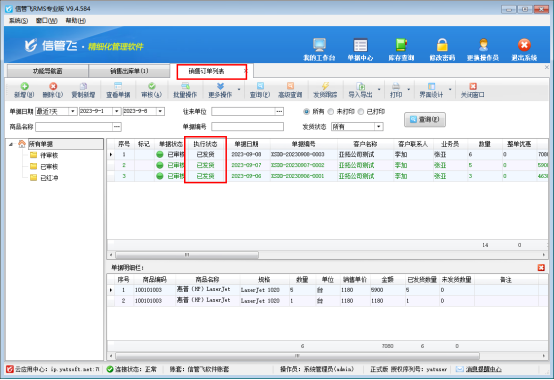Click the 查询 search button
The width and height of the screenshot is (554, 380).
point(425,119)
